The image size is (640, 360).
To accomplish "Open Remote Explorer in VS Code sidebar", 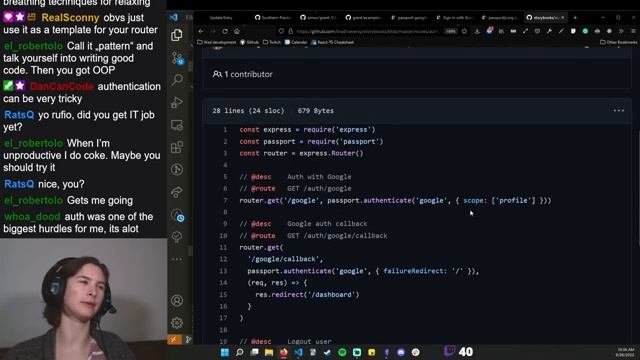I will [x=177, y=125].
